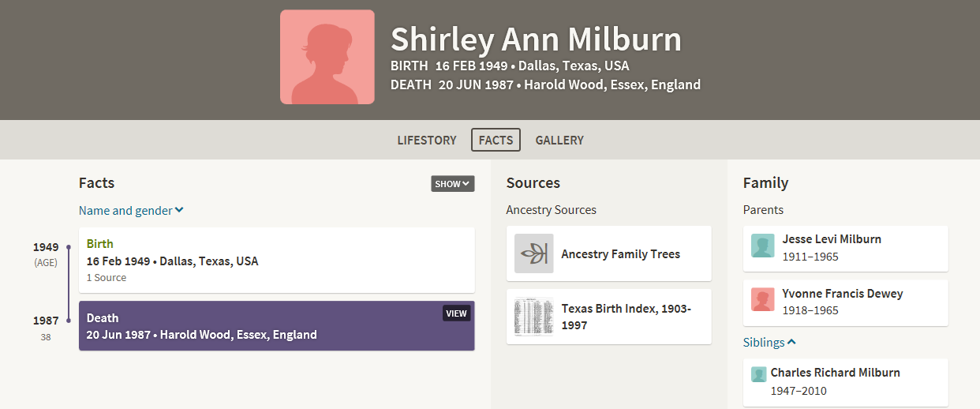Screen dimensions: 980x409
Task: Open the Ancestry Family Trees source title
Action: click(620, 254)
